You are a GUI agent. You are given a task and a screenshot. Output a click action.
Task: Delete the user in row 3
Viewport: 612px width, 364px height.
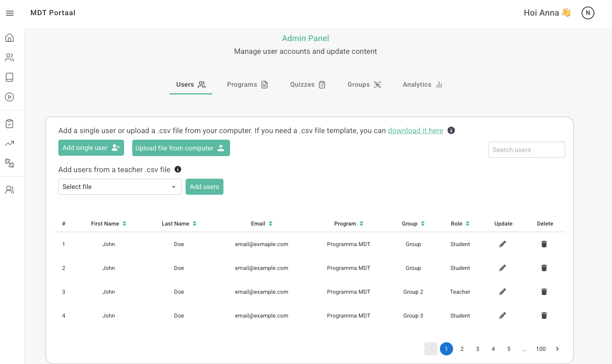[x=544, y=292]
